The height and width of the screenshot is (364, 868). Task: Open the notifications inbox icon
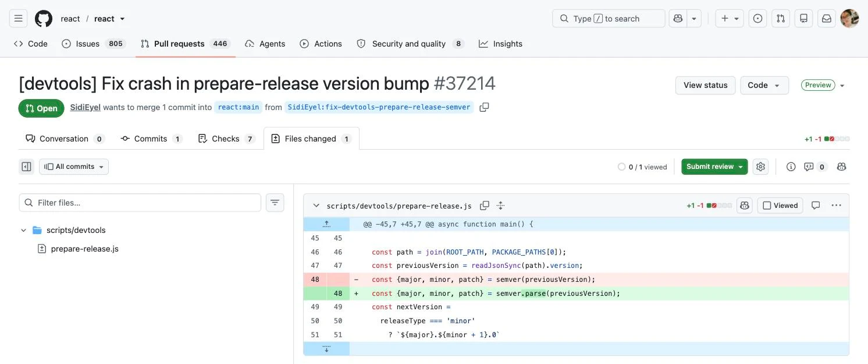tap(826, 19)
